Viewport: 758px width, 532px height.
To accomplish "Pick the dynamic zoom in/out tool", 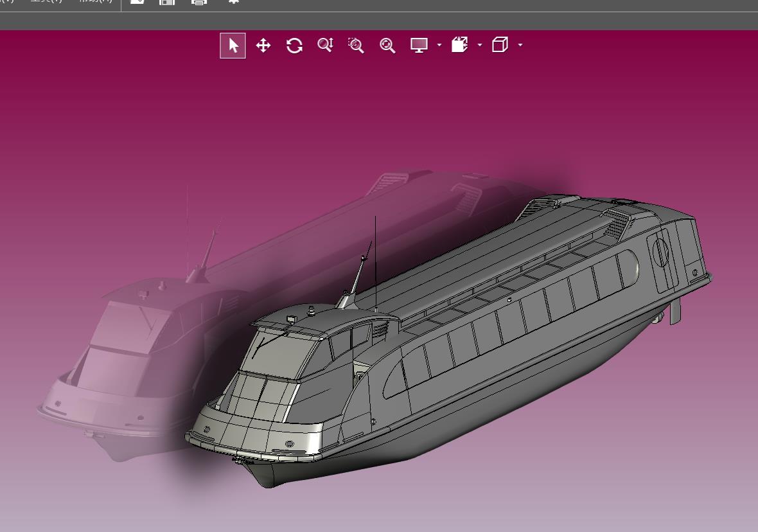I will [x=325, y=45].
